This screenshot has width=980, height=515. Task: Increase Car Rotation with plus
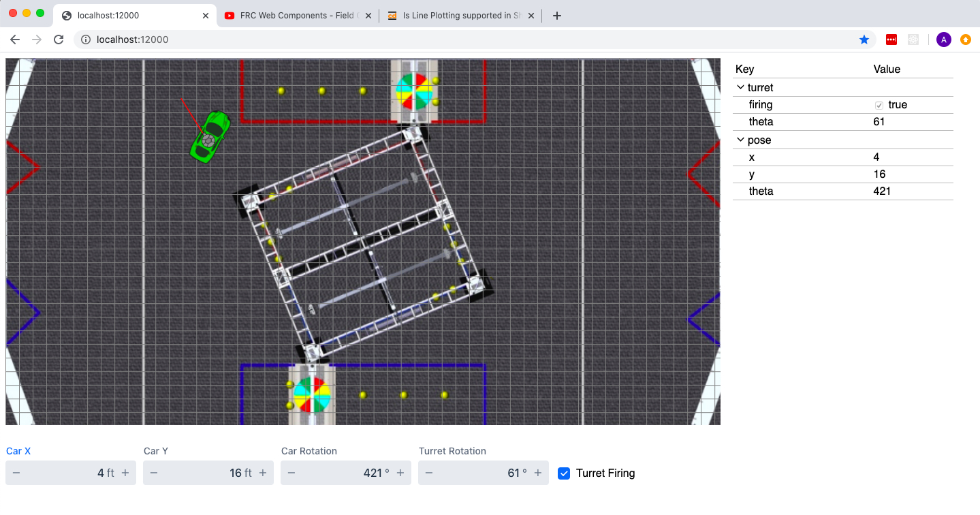click(x=400, y=473)
